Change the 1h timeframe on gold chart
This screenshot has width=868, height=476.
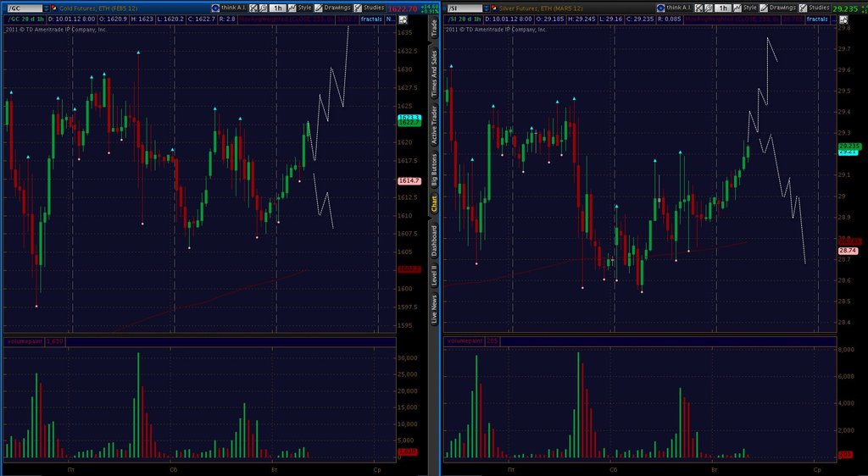pyautogui.click(x=278, y=8)
